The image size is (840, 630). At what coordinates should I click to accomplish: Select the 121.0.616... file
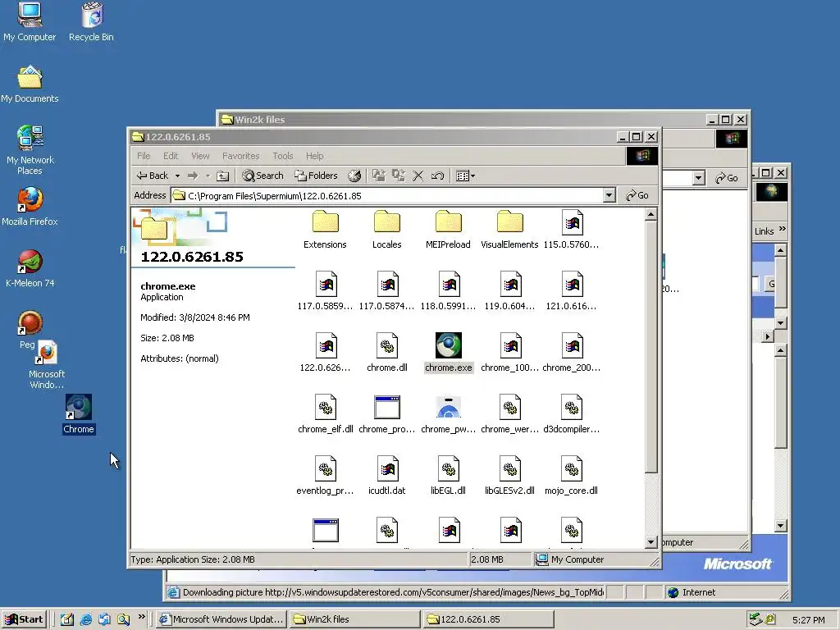click(572, 291)
